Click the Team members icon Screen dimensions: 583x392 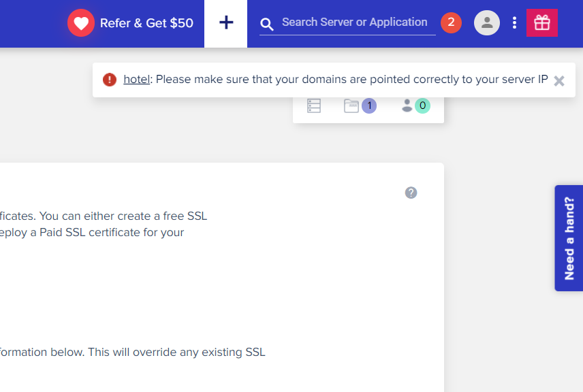coord(407,105)
